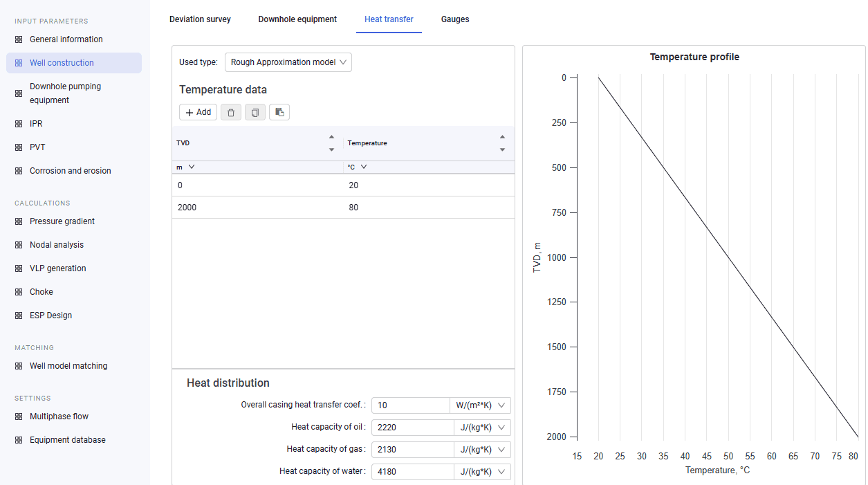Select the Temperature cell with value 80
The image size is (868, 485).
pos(429,208)
